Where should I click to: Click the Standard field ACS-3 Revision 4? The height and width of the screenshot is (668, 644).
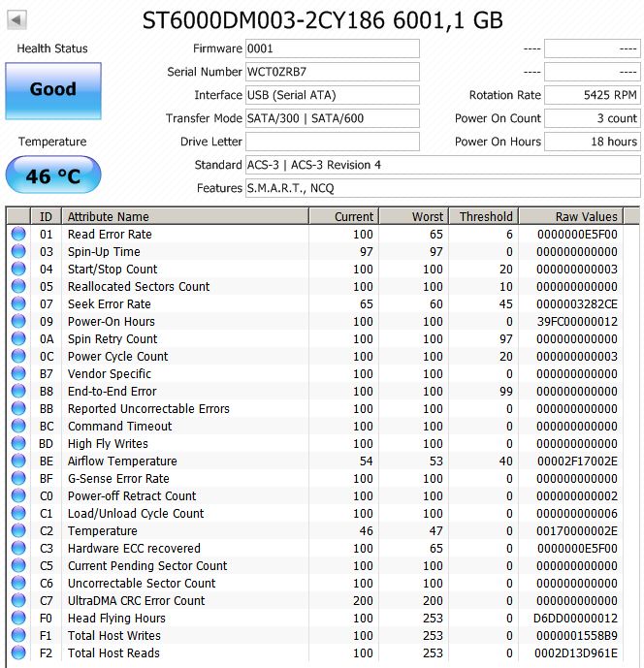[x=443, y=165]
